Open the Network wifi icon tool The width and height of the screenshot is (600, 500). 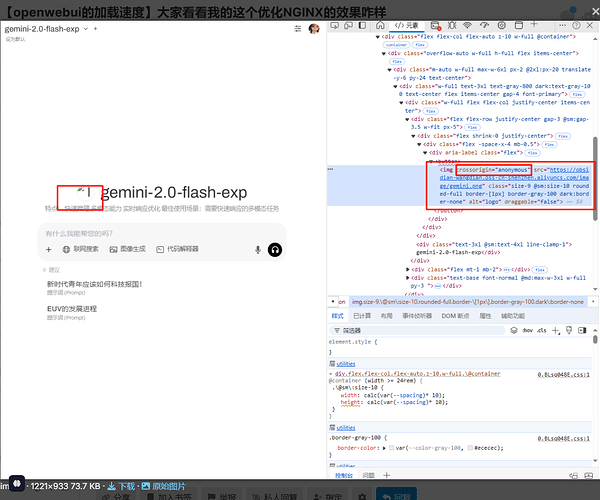[x=467, y=26]
